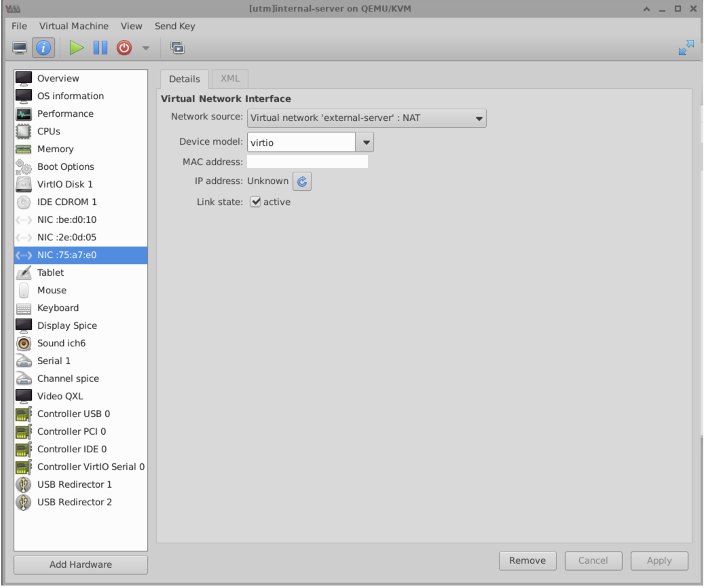
Task: Pause the virtual machine
Action: point(100,48)
